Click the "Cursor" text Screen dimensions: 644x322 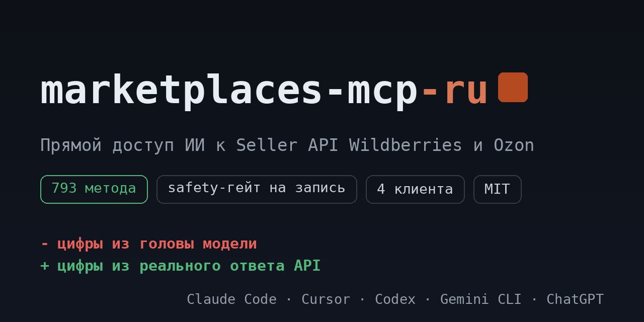(x=326, y=299)
